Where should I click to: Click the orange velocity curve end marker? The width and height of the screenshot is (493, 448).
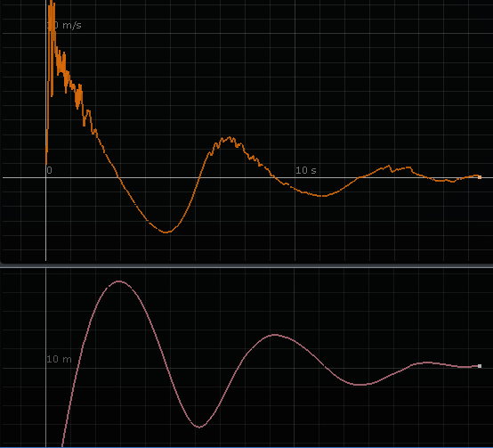480,177
